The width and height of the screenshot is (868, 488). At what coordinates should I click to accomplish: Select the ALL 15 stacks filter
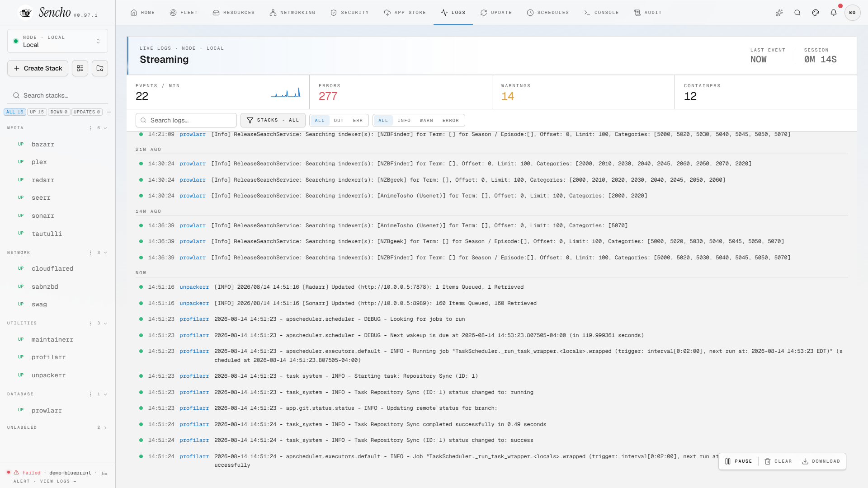click(14, 112)
